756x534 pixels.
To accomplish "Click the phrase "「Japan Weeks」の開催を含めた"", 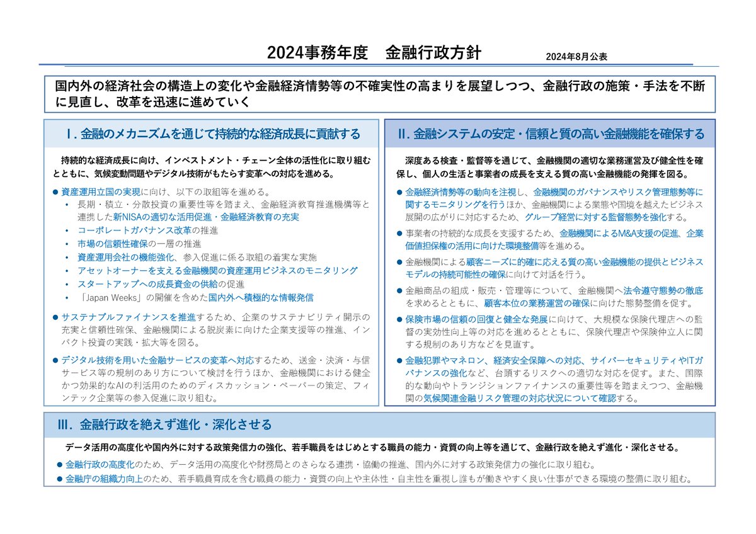I will pos(143,297).
